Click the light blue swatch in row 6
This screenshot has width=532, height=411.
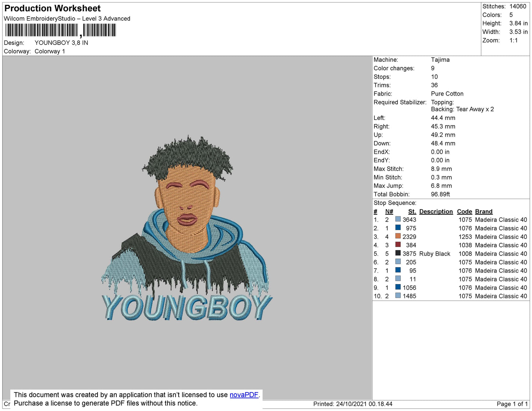(x=398, y=261)
